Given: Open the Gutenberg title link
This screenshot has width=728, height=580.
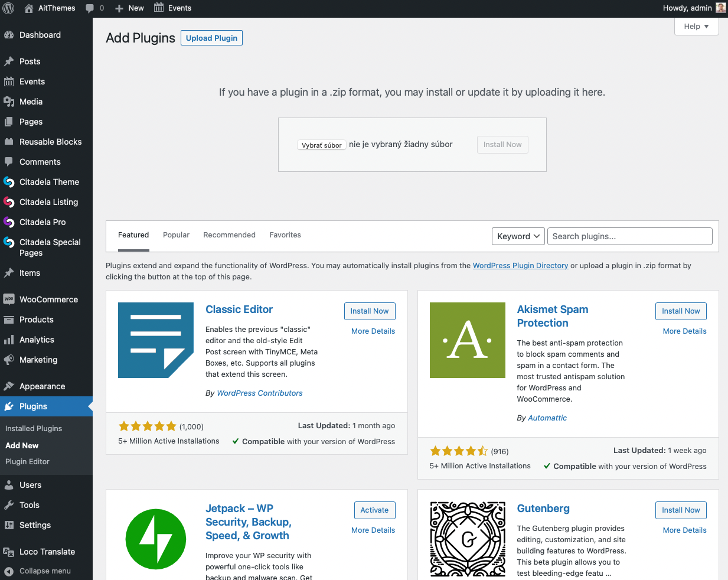Looking at the screenshot, I should [543, 509].
